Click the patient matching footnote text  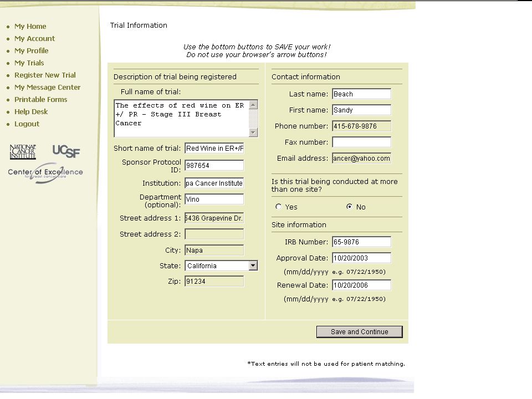(x=326, y=364)
